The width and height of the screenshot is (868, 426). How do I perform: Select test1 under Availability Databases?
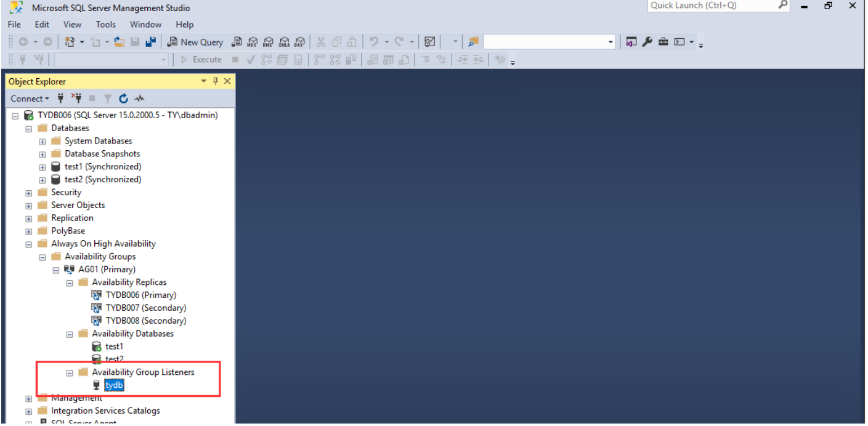click(x=114, y=347)
